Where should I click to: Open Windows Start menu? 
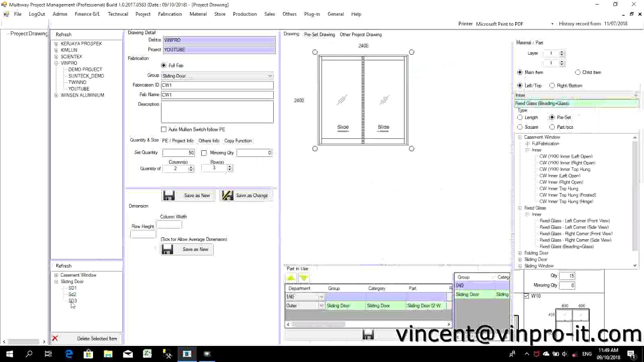pyautogui.click(x=10, y=354)
